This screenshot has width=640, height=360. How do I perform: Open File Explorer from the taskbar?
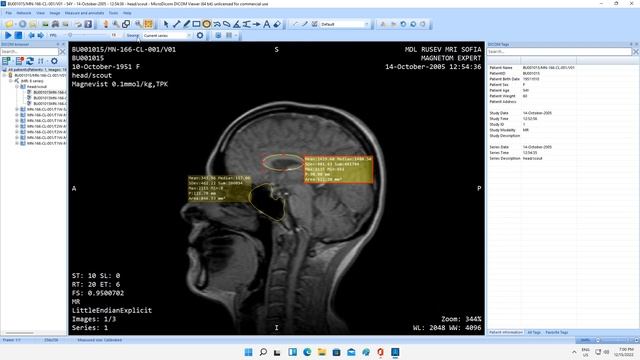coord(322,352)
